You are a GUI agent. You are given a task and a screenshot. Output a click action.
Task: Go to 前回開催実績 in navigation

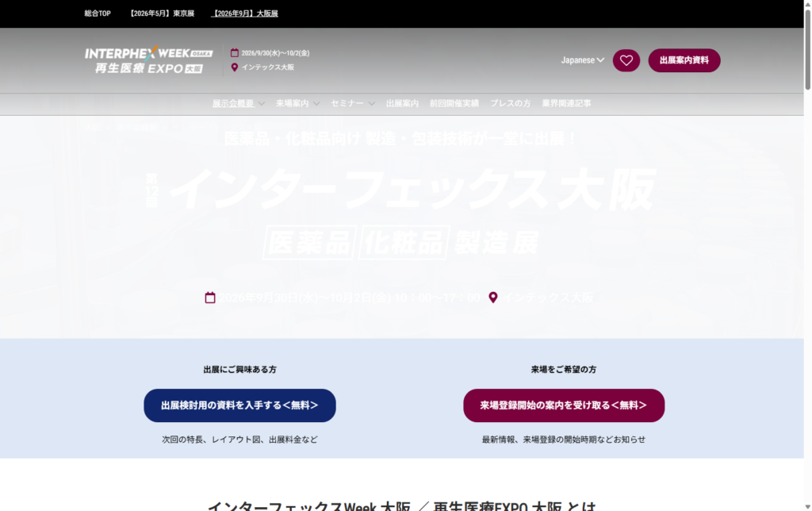454,103
